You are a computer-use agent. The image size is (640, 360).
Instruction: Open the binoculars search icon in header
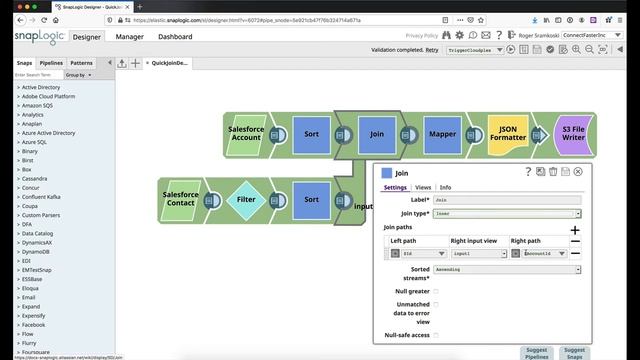pos(446,36)
